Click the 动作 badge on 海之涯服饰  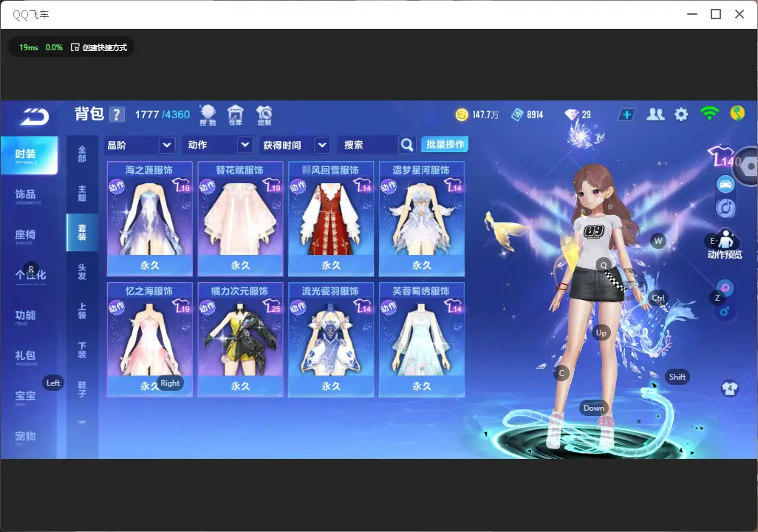point(117,186)
